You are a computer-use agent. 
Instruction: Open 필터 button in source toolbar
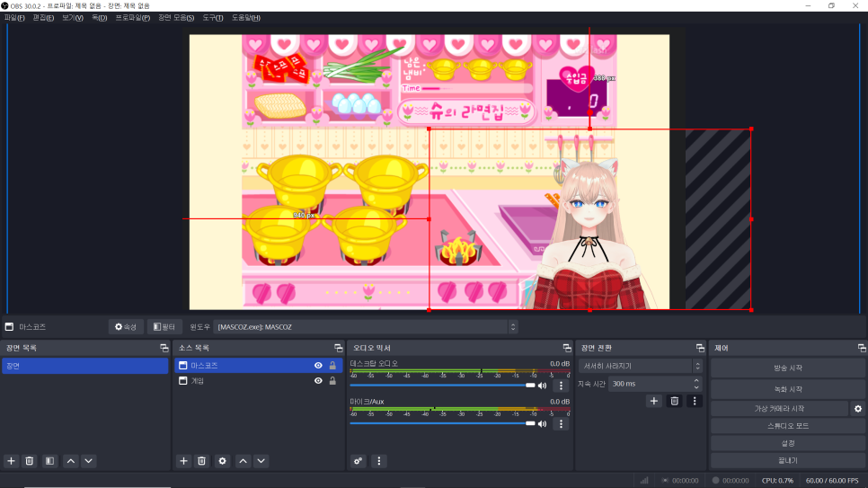pos(164,327)
